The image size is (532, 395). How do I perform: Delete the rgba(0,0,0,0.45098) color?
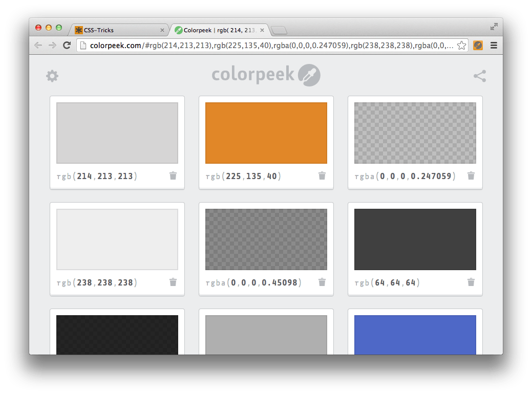tap(322, 282)
